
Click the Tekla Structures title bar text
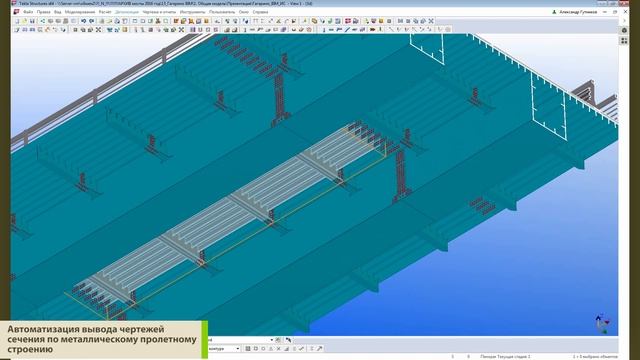(165, 3)
